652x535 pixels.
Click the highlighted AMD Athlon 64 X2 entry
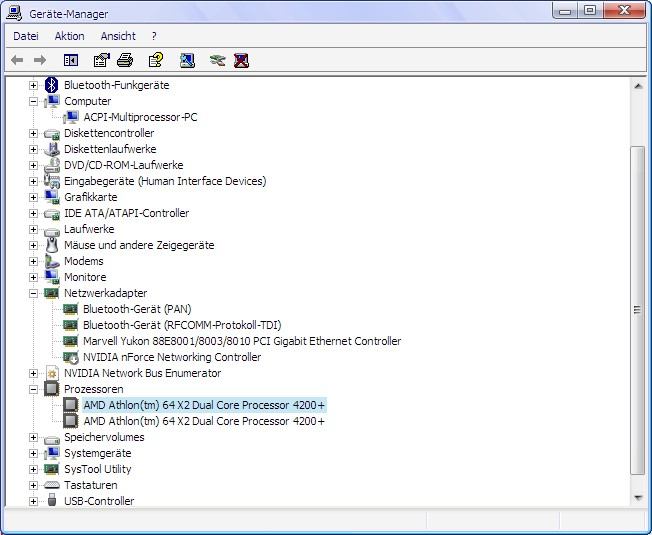[x=204, y=405]
